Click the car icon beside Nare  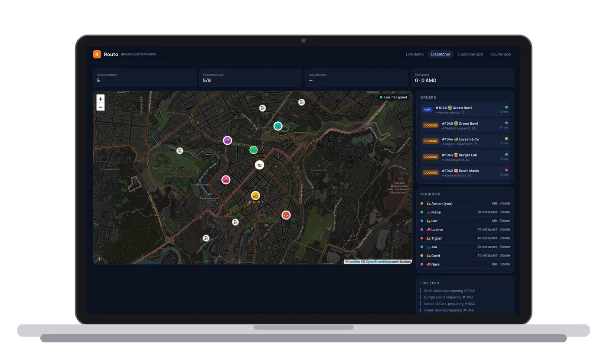point(428,264)
